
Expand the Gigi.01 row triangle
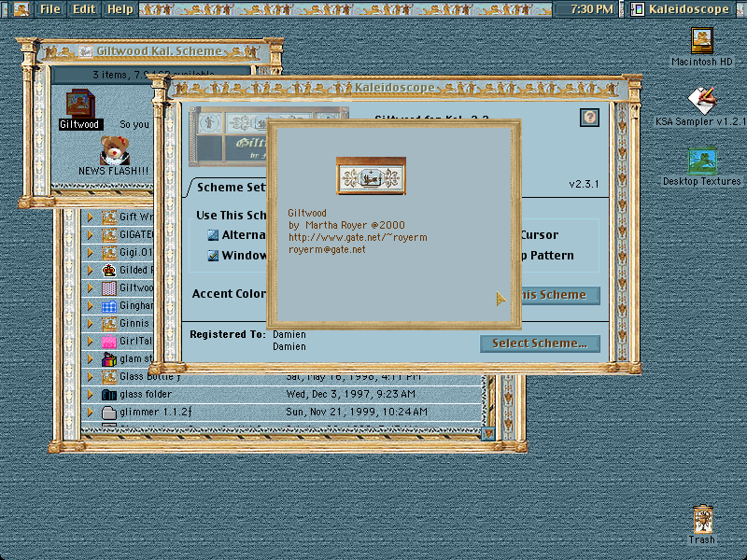(x=90, y=252)
